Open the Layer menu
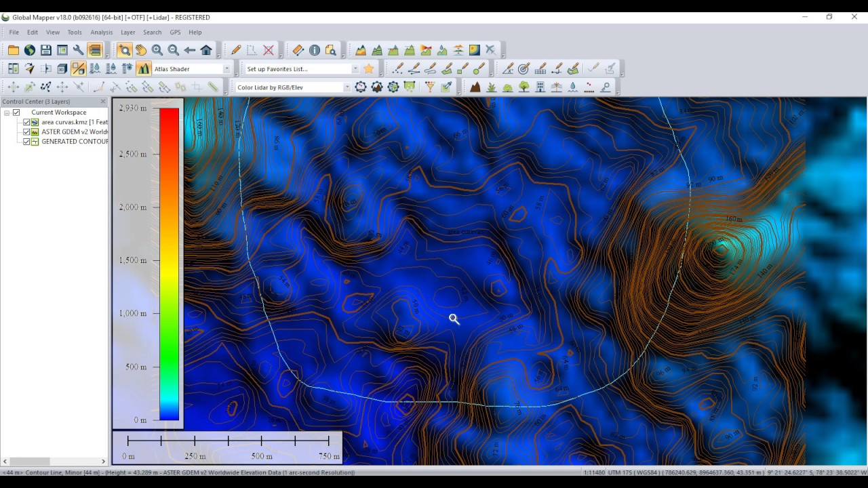868x488 pixels. pyautogui.click(x=128, y=32)
